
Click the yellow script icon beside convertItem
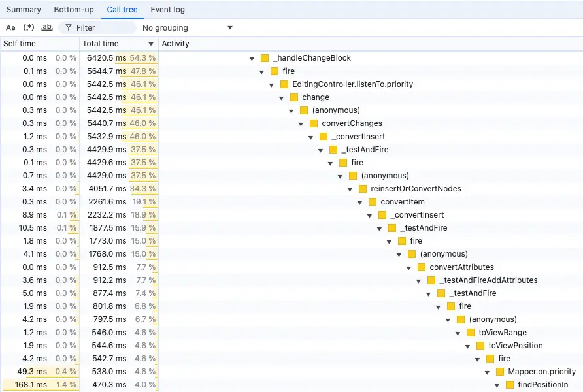pos(373,202)
